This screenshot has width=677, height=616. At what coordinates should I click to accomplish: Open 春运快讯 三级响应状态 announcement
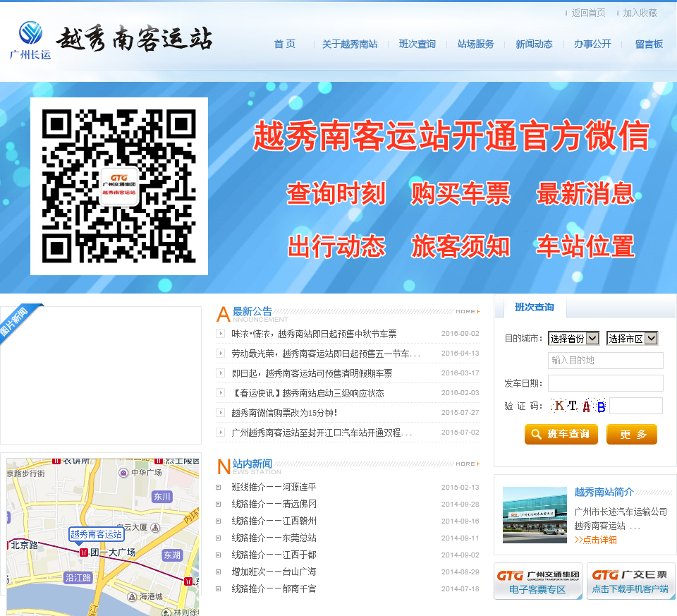point(308,393)
